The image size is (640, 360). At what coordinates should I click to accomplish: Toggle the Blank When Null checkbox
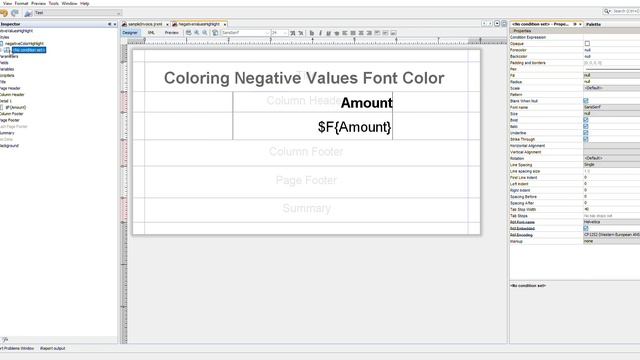[586, 101]
